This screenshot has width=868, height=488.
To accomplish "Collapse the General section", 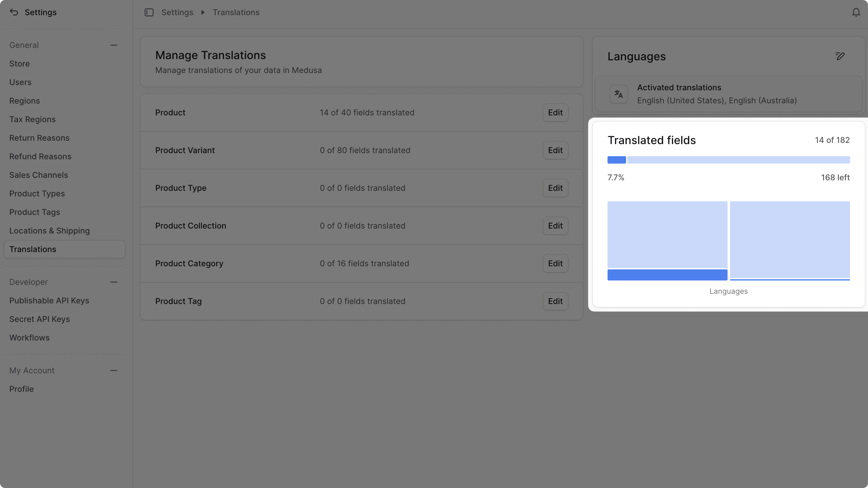I will (x=114, y=45).
